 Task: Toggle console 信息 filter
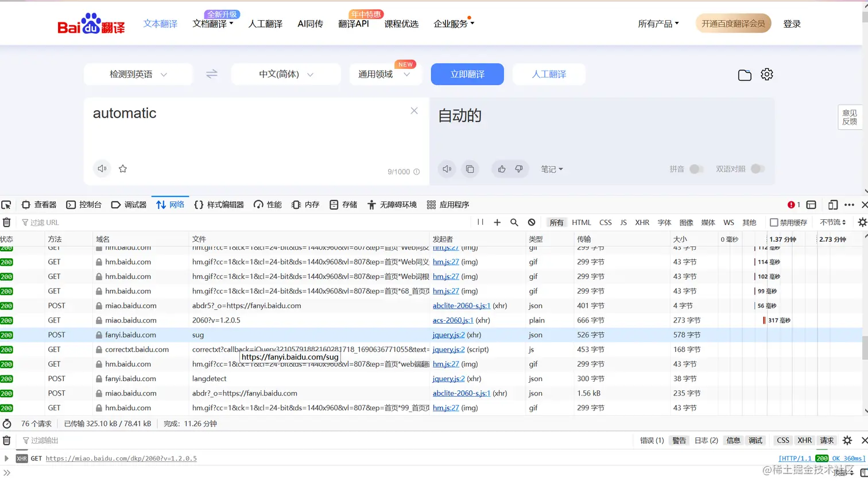[733, 440]
